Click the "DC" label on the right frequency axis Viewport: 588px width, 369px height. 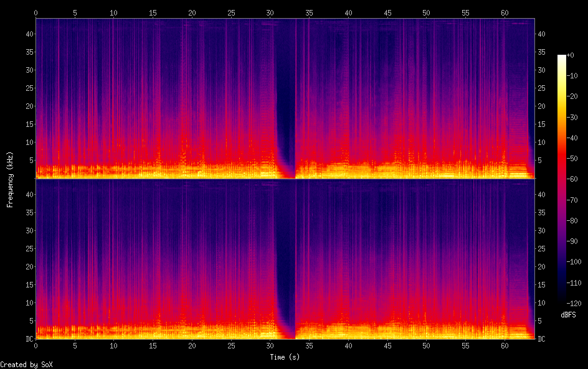click(541, 339)
